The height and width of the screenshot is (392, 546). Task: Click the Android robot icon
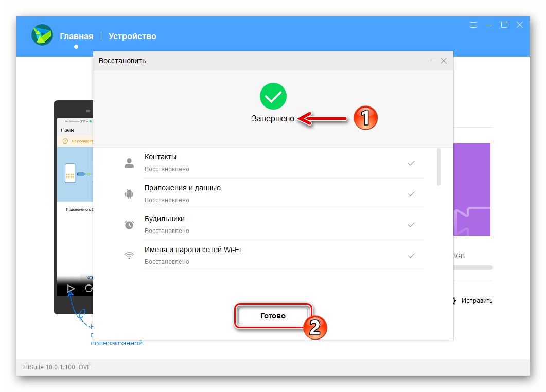click(129, 194)
